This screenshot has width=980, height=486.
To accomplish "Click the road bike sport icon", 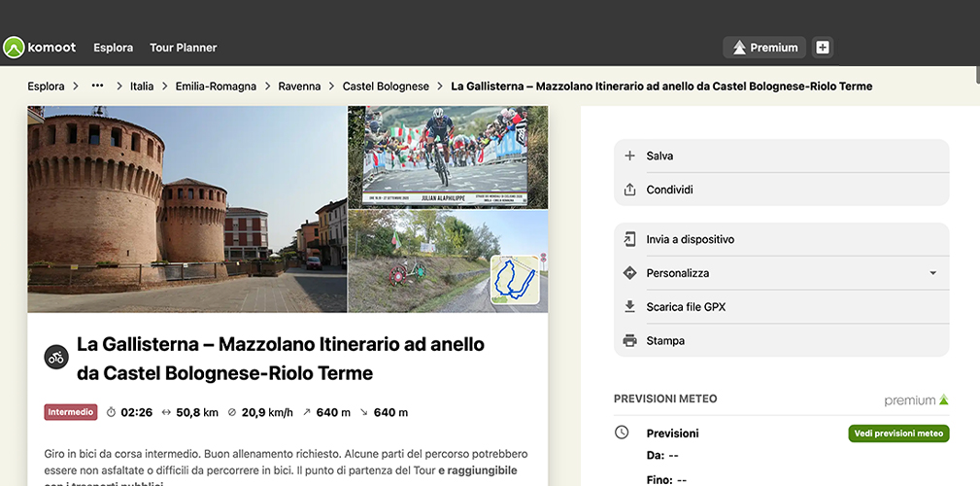I will pos(56,357).
